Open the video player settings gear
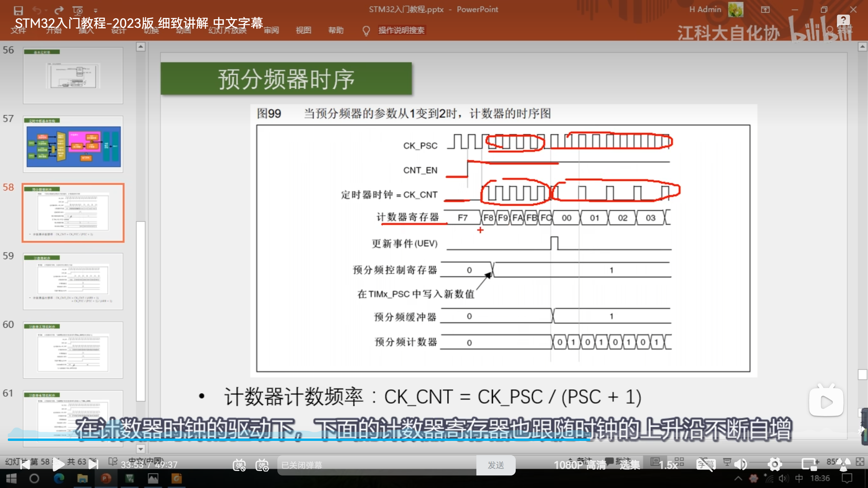Screen dimensions: 868x488 pyautogui.click(x=775, y=465)
